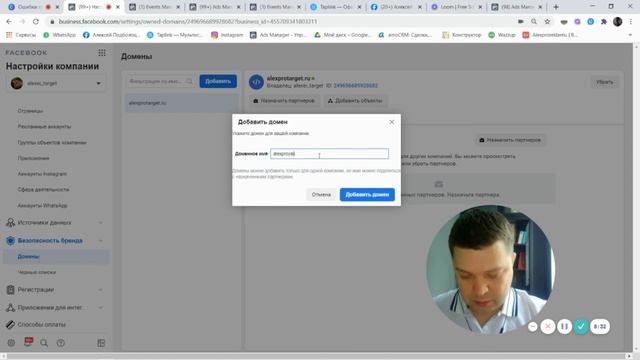Image resolution: width=640 pixels, height=360 pixels.
Task: Click the Добавить домен button in dialog
Action: 367,195
